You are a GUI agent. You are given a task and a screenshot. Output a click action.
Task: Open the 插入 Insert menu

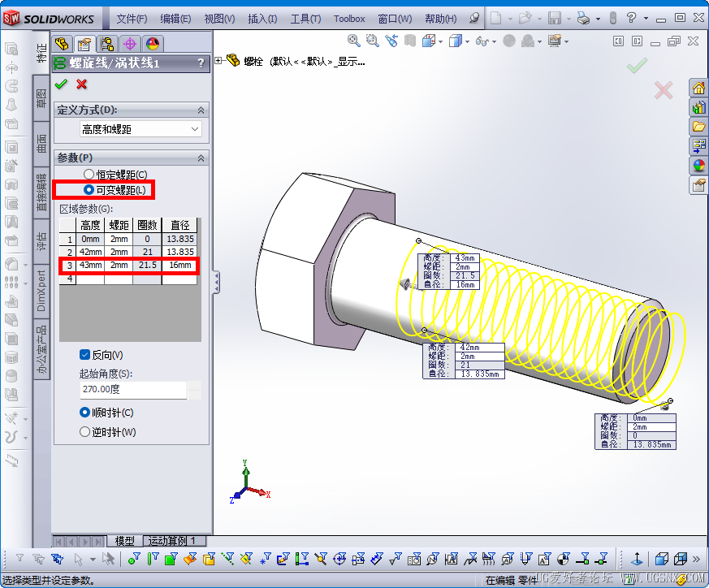tap(262, 19)
